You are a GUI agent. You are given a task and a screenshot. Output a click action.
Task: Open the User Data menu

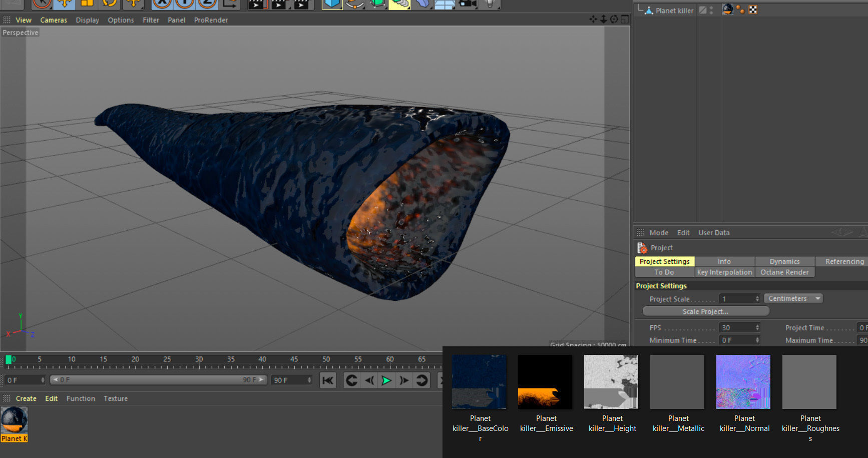coord(714,233)
